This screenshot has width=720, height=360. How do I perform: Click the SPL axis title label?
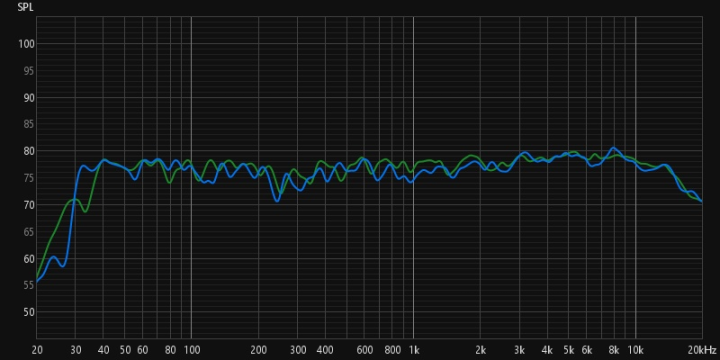point(25,7)
